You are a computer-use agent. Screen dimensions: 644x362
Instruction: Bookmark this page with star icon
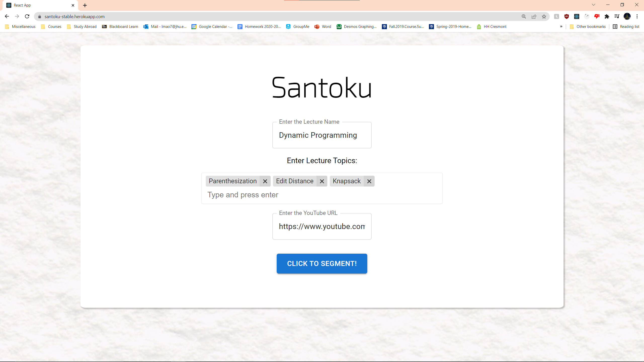[544, 17]
